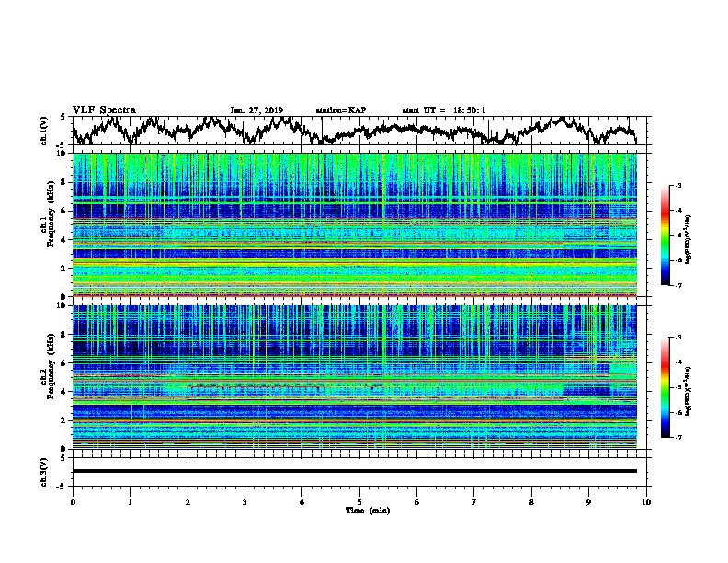728x563 pixels.
Task: Click the flat black trace in the ch.3 panel
Action: pyautogui.click(x=355, y=471)
